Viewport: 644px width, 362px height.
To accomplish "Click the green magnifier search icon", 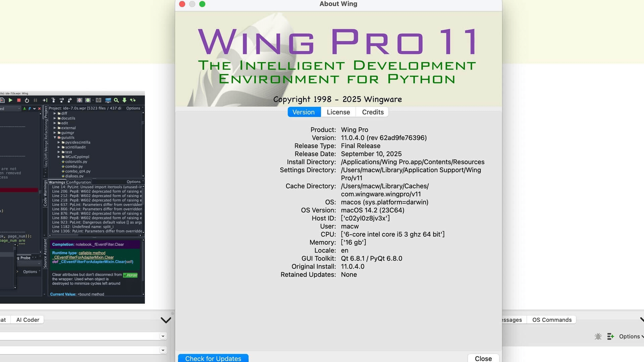I will [x=116, y=100].
